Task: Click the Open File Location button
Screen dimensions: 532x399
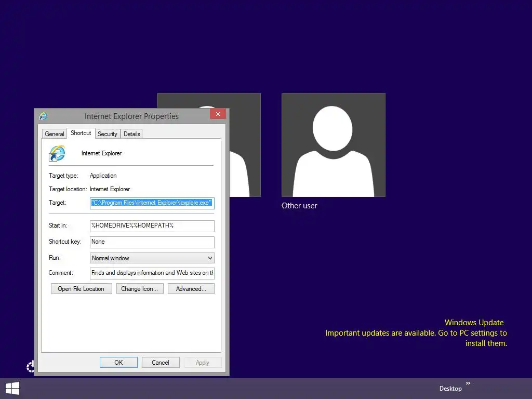Action: click(x=81, y=289)
